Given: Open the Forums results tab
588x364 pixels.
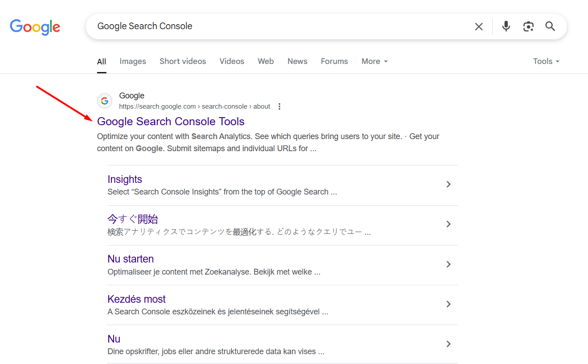Looking at the screenshot, I should click(334, 61).
